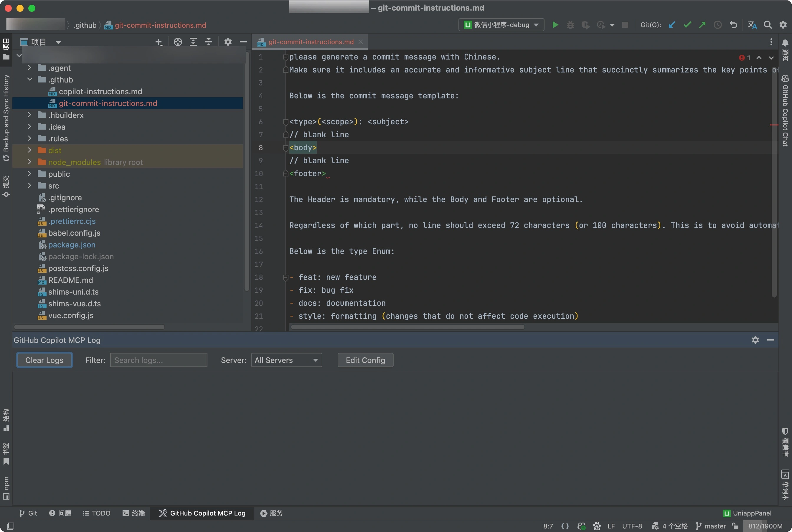Viewport: 792px width, 532px height.
Task: Click the search everywhere magnifier icon
Action: tap(768, 25)
